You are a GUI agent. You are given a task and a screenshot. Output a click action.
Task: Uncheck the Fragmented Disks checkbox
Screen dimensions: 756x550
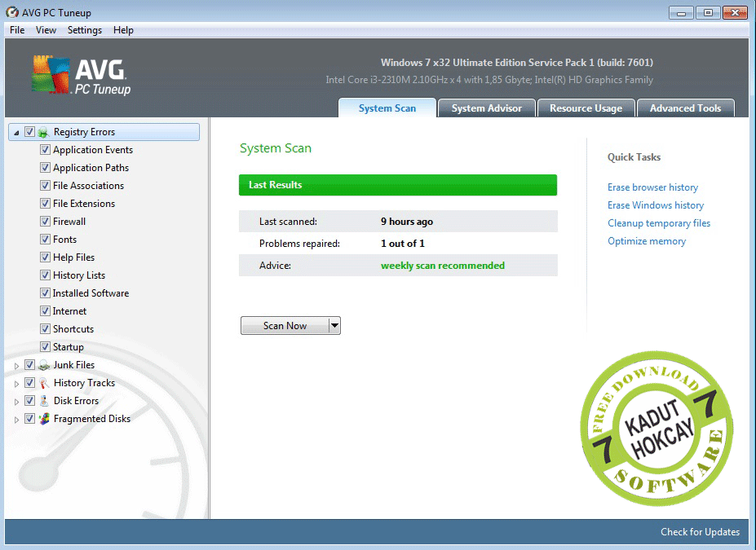pyautogui.click(x=29, y=418)
